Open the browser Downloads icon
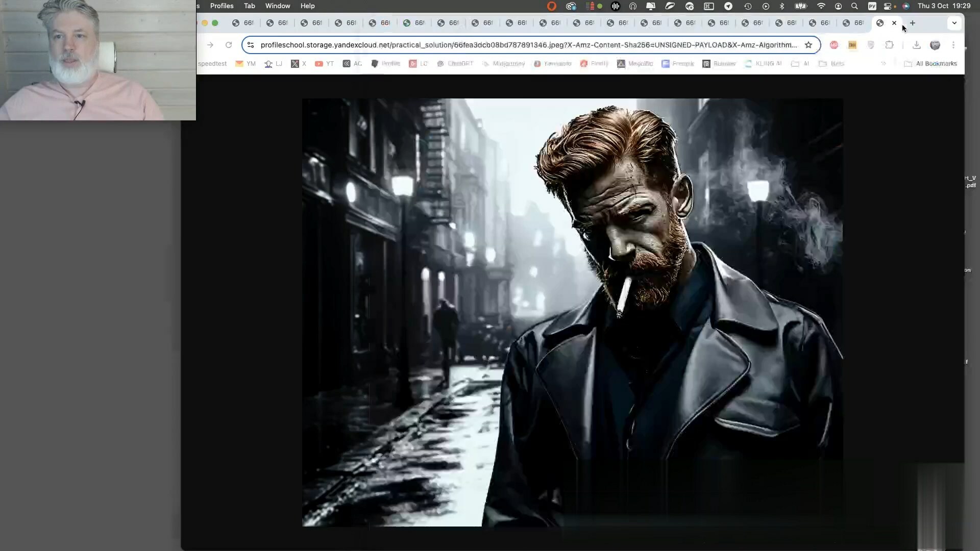 pyautogui.click(x=917, y=45)
